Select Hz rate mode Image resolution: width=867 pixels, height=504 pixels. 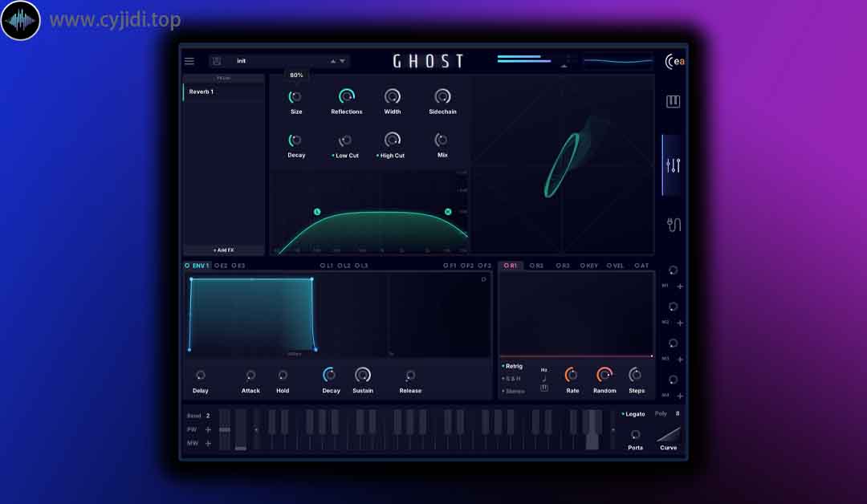544,370
